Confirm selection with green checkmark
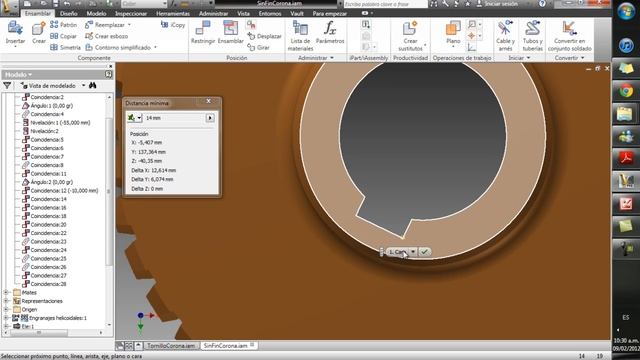Image resolution: width=640 pixels, height=360 pixels. (424, 252)
